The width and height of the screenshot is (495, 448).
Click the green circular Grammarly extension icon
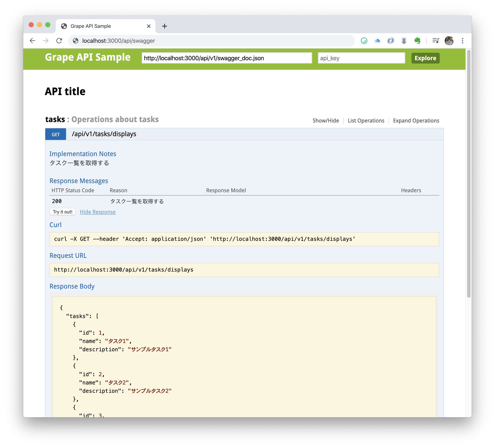click(364, 41)
